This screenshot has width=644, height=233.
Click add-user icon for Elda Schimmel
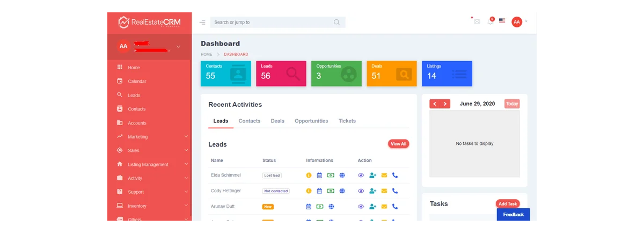372,175
